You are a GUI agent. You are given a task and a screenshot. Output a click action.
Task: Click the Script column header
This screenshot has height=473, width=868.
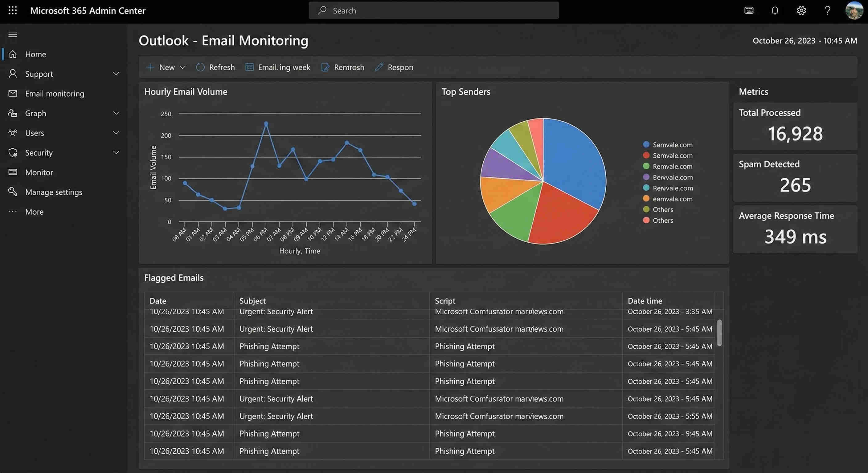coord(445,301)
